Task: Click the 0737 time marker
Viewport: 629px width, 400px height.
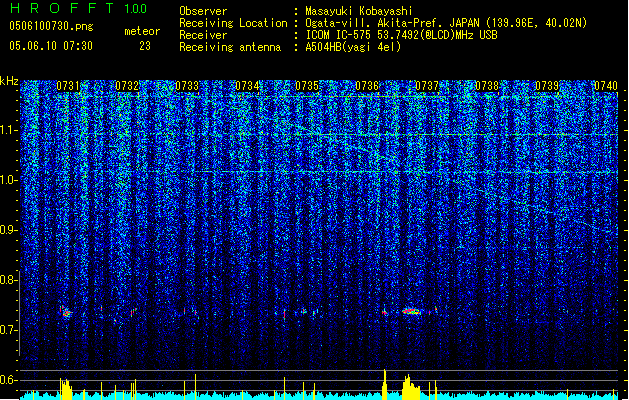Action: click(x=427, y=86)
